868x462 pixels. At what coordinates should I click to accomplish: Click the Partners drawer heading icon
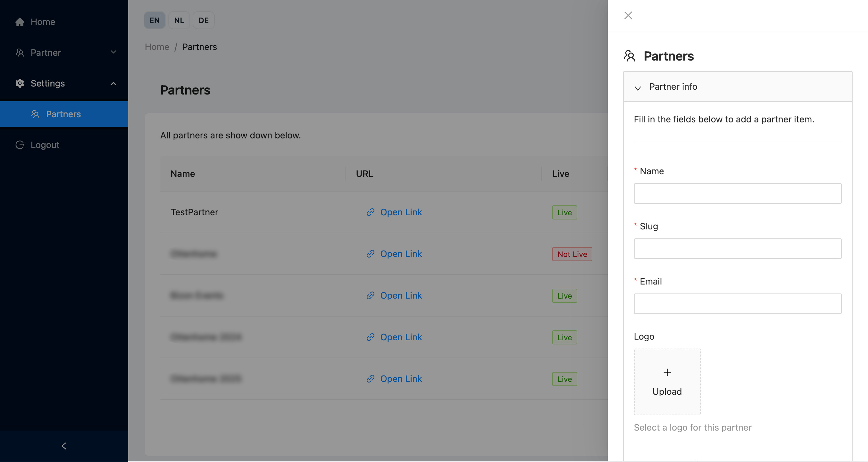[629, 56]
